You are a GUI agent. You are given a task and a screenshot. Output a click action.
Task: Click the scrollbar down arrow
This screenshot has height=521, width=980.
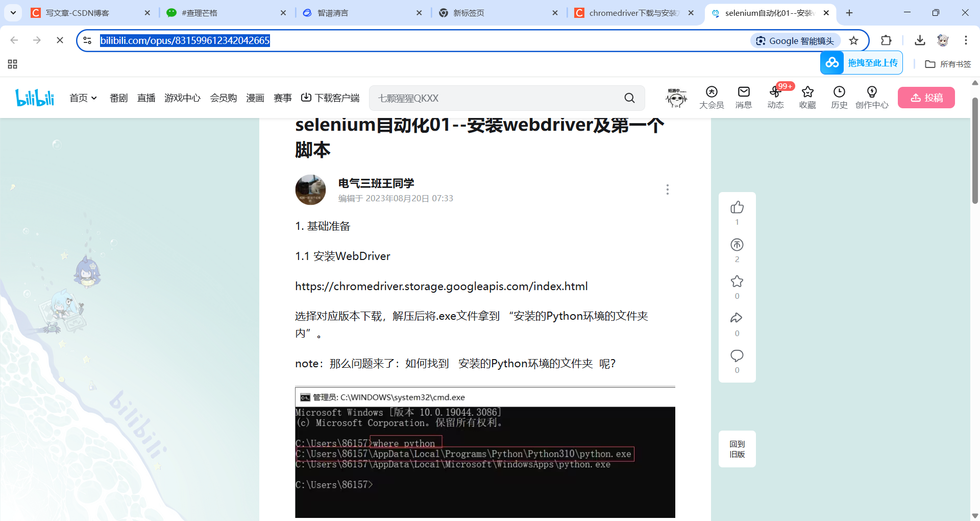click(975, 516)
